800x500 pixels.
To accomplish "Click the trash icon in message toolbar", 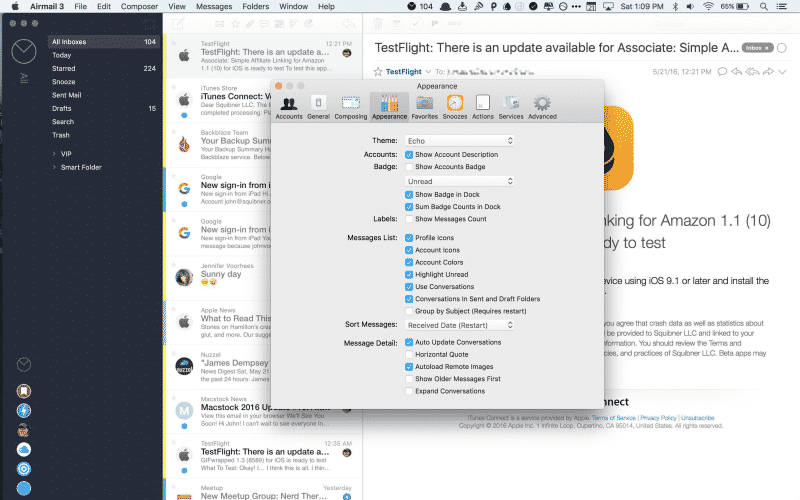I will click(378, 23).
